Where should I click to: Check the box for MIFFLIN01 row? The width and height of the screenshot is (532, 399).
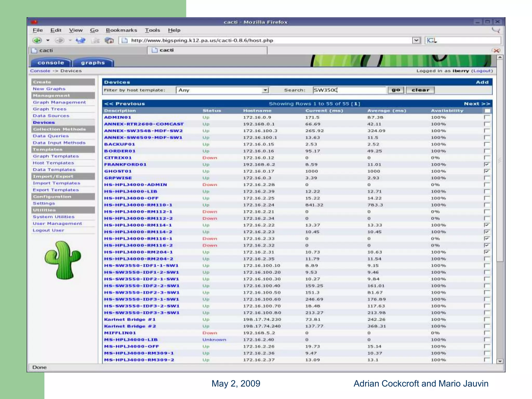click(487, 333)
